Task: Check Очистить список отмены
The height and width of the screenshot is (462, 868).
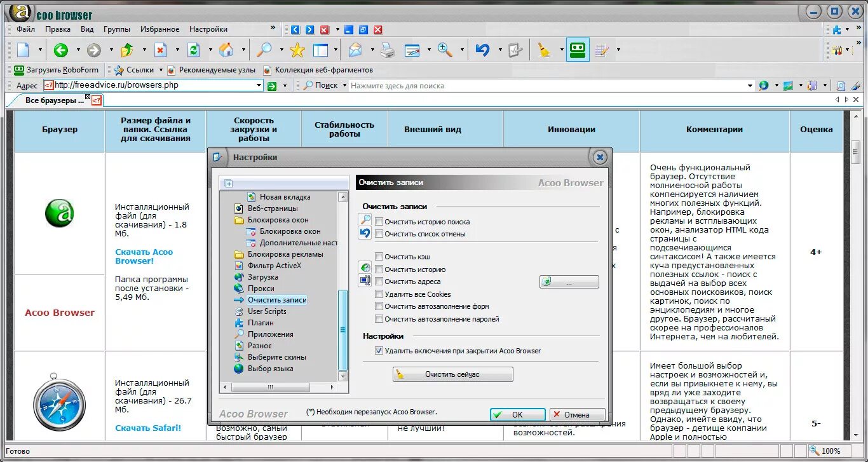Action: [379, 234]
